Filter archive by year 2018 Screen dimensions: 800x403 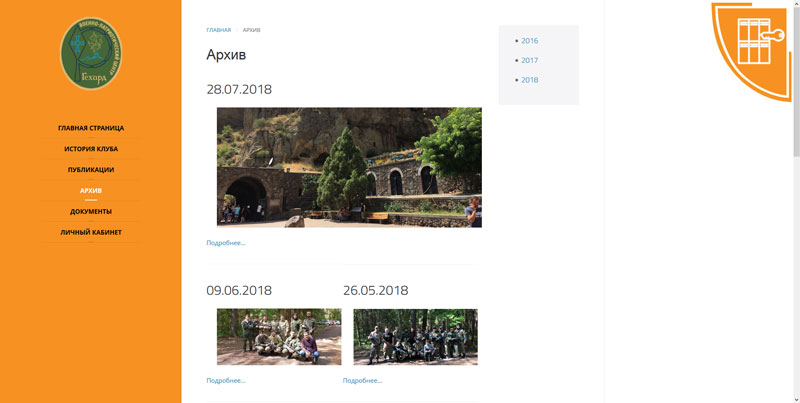pyautogui.click(x=529, y=80)
